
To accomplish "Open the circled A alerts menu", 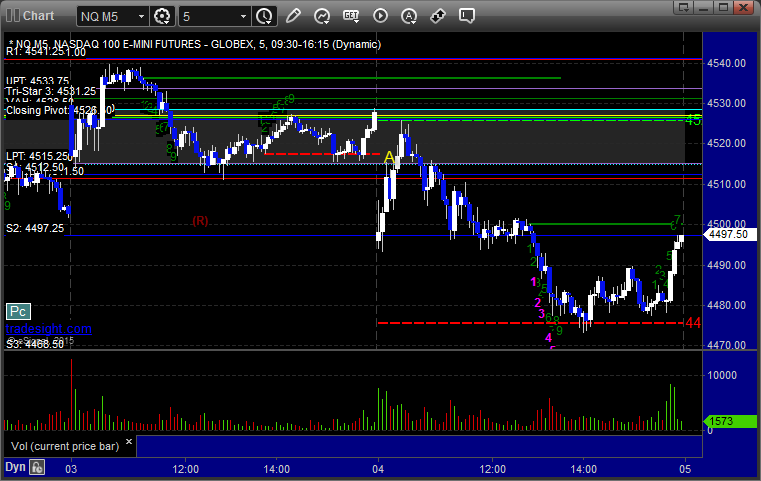I will pos(409,17).
